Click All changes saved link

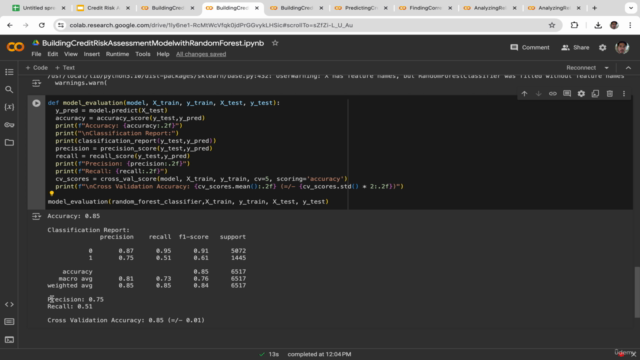coord(201,54)
